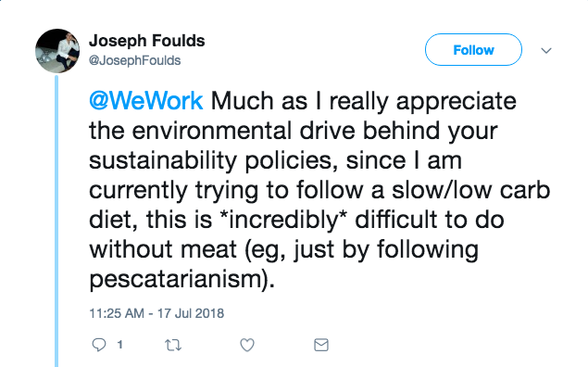Screen dimensions: 588x367
Task: Open Joseph Foulds' profile picture
Action: [x=57, y=51]
